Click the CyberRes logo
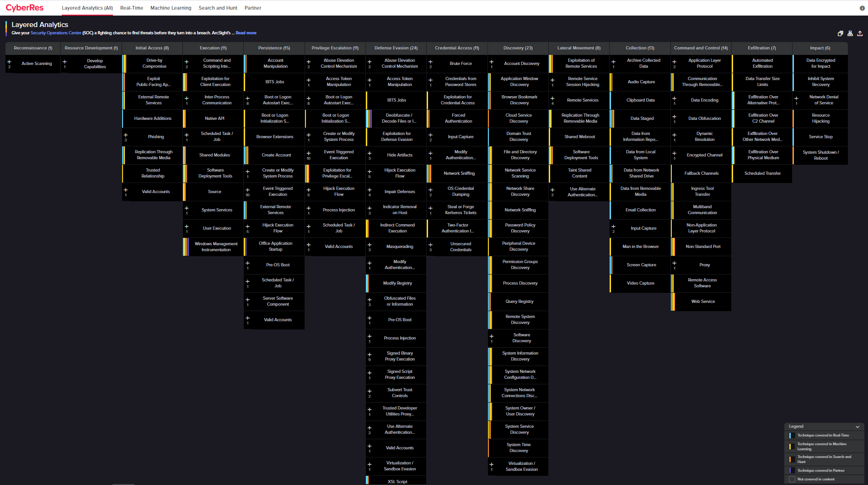 [x=25, y=8]
